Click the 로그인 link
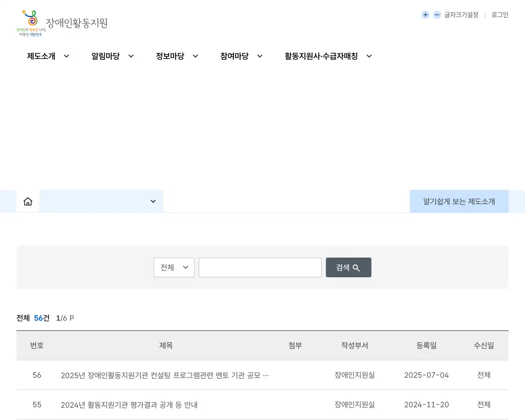 tap(499, 15)
